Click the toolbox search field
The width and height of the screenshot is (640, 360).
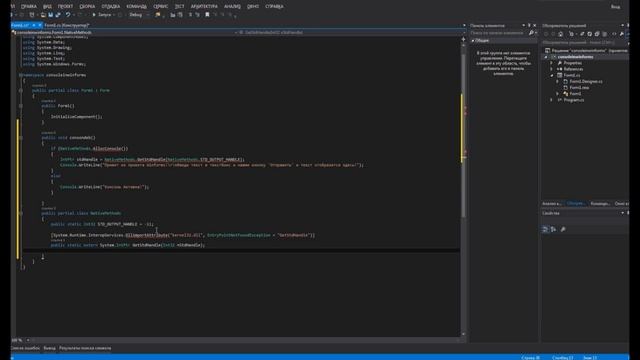pos(499,33)
